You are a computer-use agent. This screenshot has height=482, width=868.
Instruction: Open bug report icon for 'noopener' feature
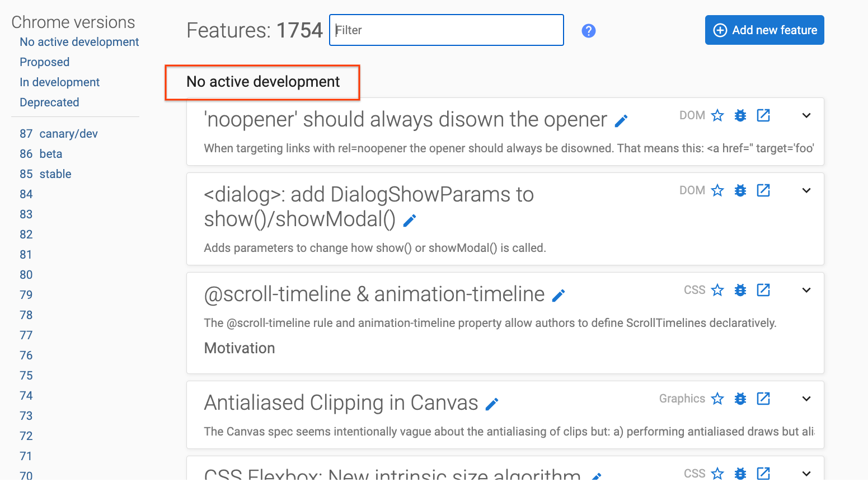(740, 115)
